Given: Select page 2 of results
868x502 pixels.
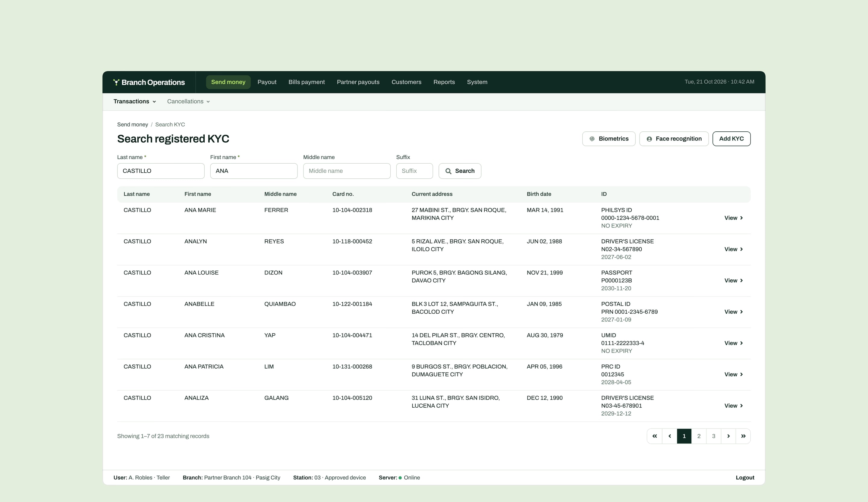Looking at the screenshot, I should 699,436.
